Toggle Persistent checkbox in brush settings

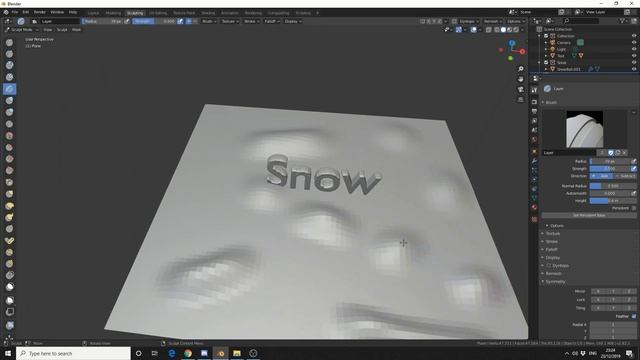coord(633,208)
